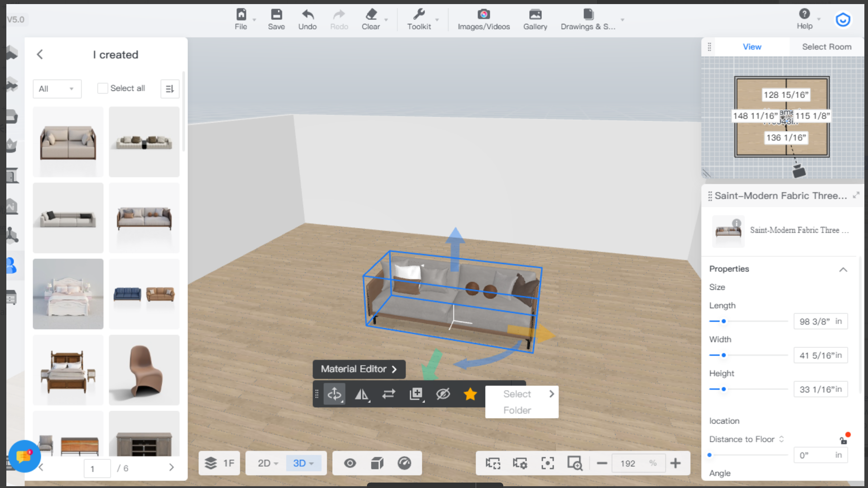Collapse the Properties section
This screenshot has width=868, height=488.
click(x=843, y=269)
